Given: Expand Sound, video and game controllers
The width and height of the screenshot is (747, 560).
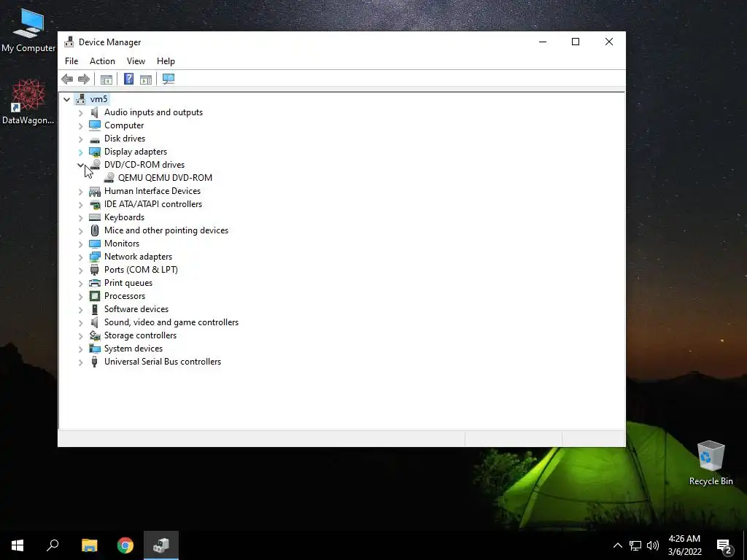Looking at the screenshot, I should click(80, 322).
